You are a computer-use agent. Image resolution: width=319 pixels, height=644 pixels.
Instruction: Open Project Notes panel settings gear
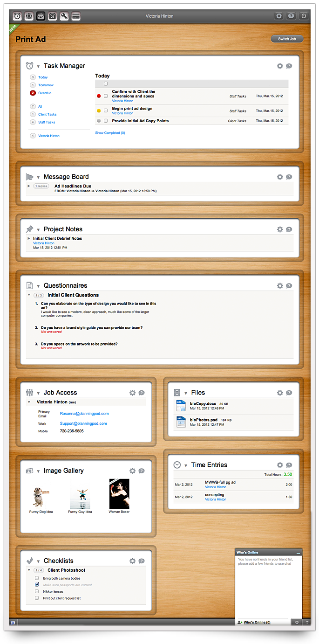[x=280, y=229]
